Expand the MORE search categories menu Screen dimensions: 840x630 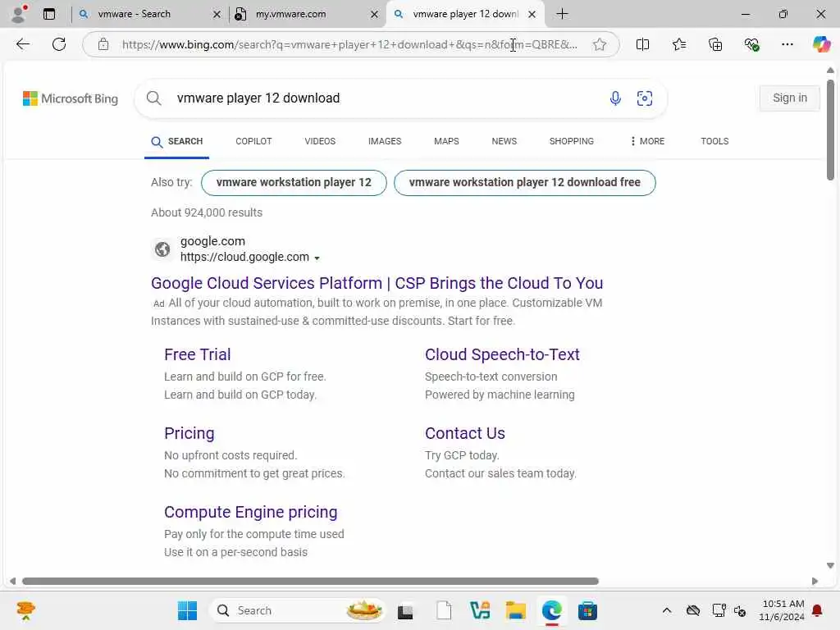point(647,141)
